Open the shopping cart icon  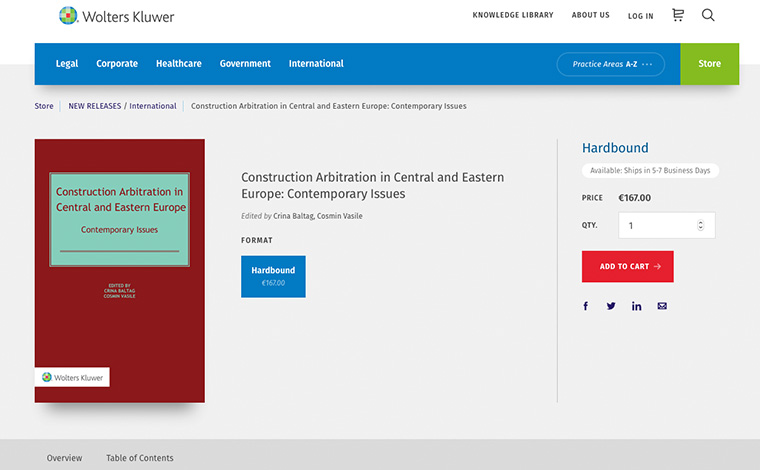point(678,15)
